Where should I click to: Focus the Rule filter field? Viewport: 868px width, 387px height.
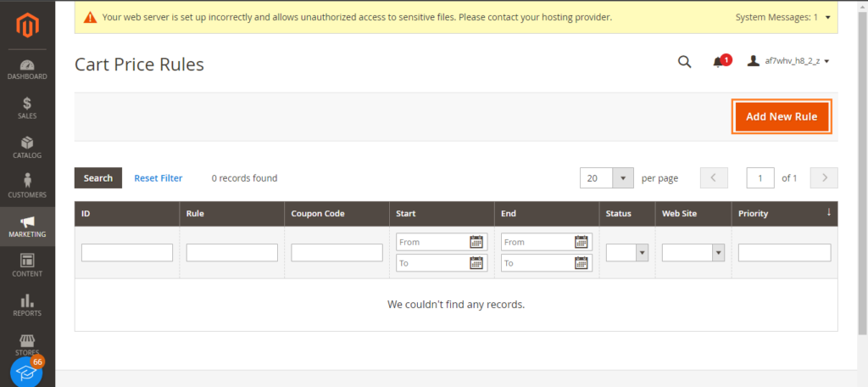point(232,253)
